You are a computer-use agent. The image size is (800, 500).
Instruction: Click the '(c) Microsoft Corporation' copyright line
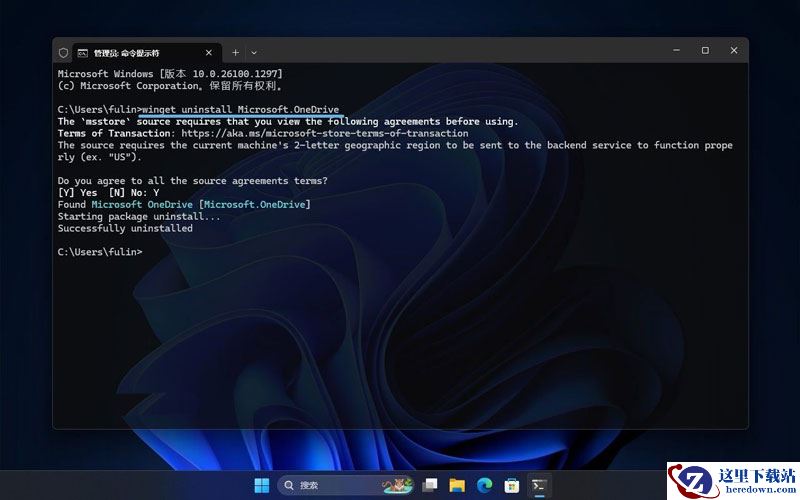pyautogui.click(x=170, y=86)
